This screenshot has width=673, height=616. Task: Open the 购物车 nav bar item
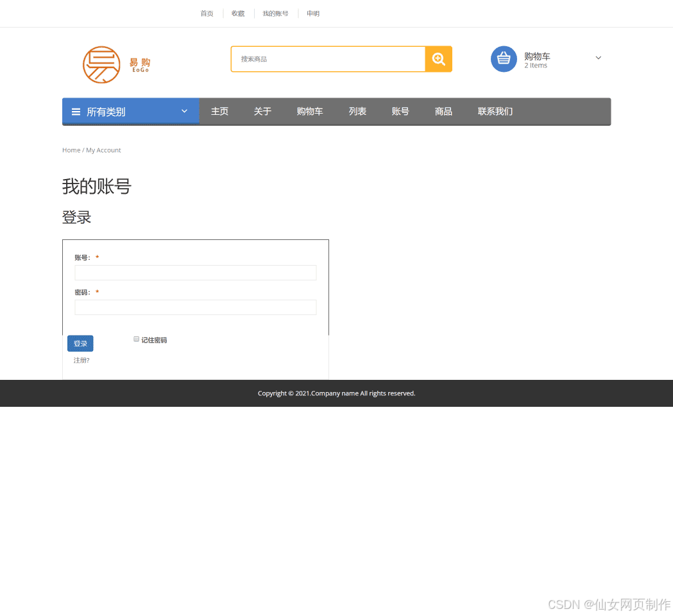click(310, 112)
